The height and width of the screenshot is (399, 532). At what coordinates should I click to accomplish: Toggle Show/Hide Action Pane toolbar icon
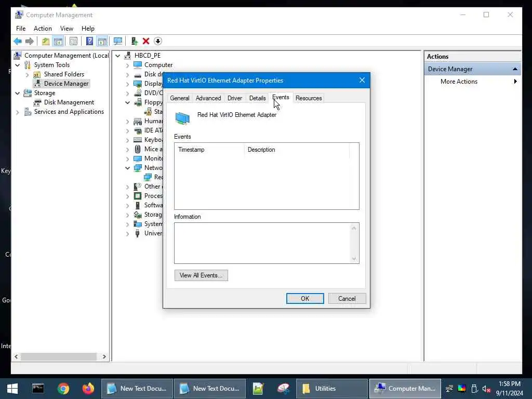coord(102,41)
